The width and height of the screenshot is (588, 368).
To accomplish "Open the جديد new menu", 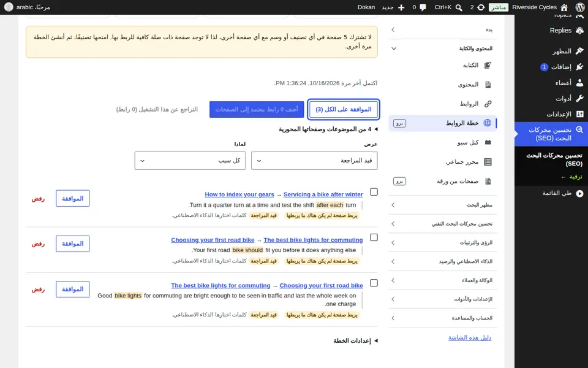I will (x=393, y=7).
